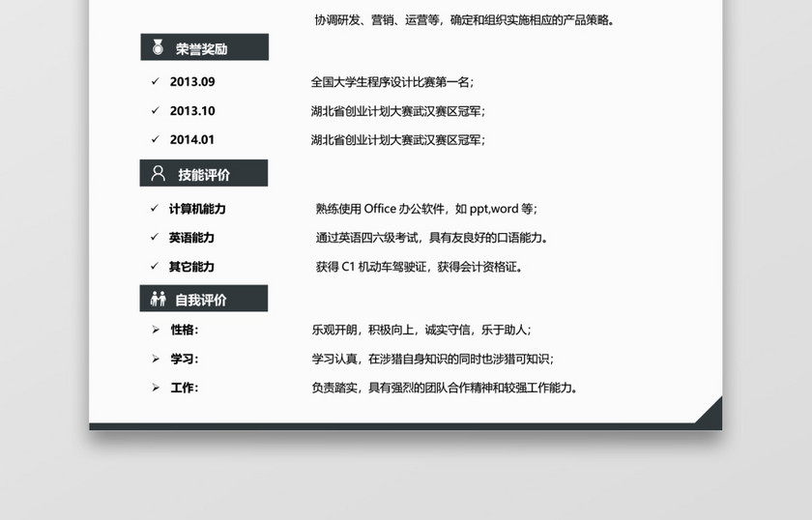Viewport: 812px width, 520px height.
Task: Click the line 全国大学生程序设计比赛第一名
Action: tap(392, 82)
